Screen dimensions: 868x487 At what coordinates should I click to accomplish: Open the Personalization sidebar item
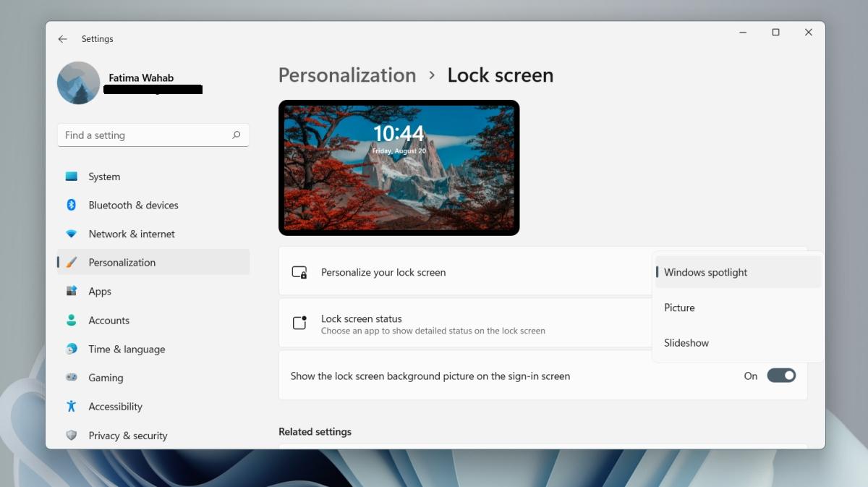tap(153, 262)
